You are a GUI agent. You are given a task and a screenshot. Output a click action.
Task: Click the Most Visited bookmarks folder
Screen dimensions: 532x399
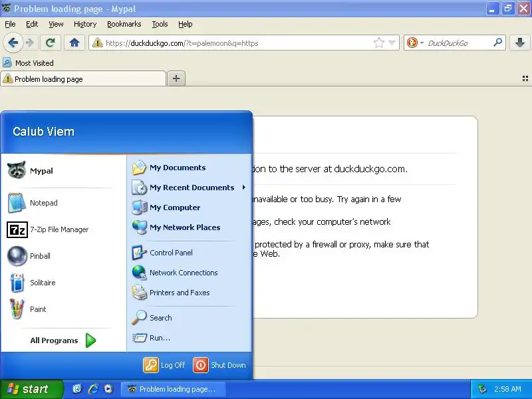(x=28, y=63)
